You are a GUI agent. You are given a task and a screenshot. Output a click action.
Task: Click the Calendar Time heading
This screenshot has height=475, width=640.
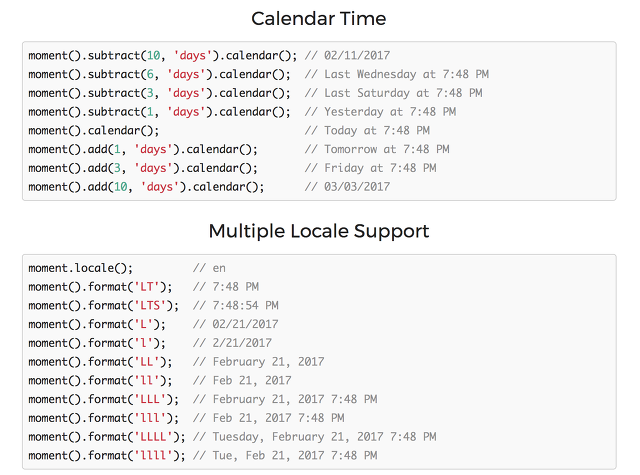tap(318, 19)
